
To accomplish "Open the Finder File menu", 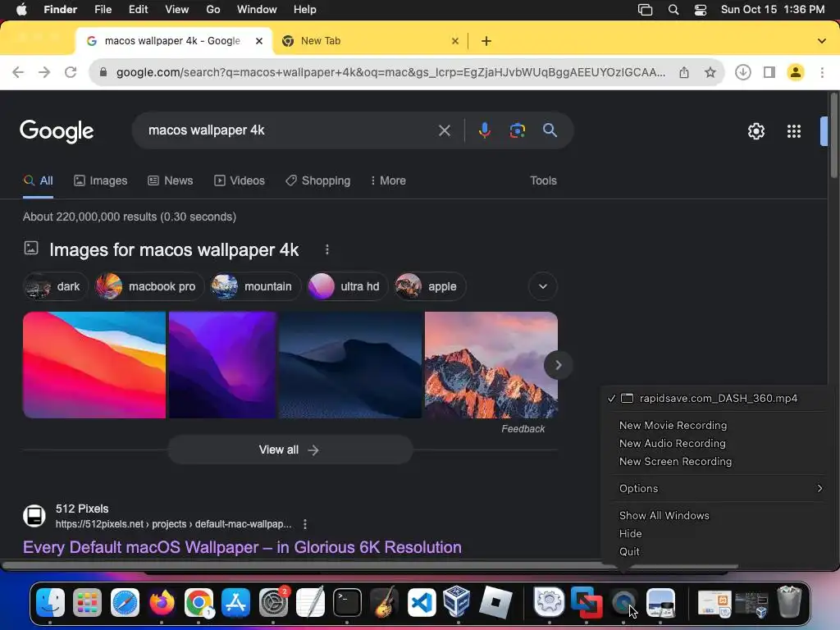I will coord(103,10).
